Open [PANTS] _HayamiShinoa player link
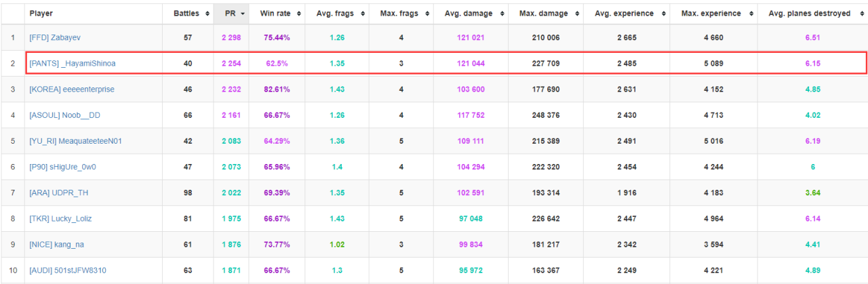Screen dimensions: 868x284 pyautogui.click(x=73, y=63)
